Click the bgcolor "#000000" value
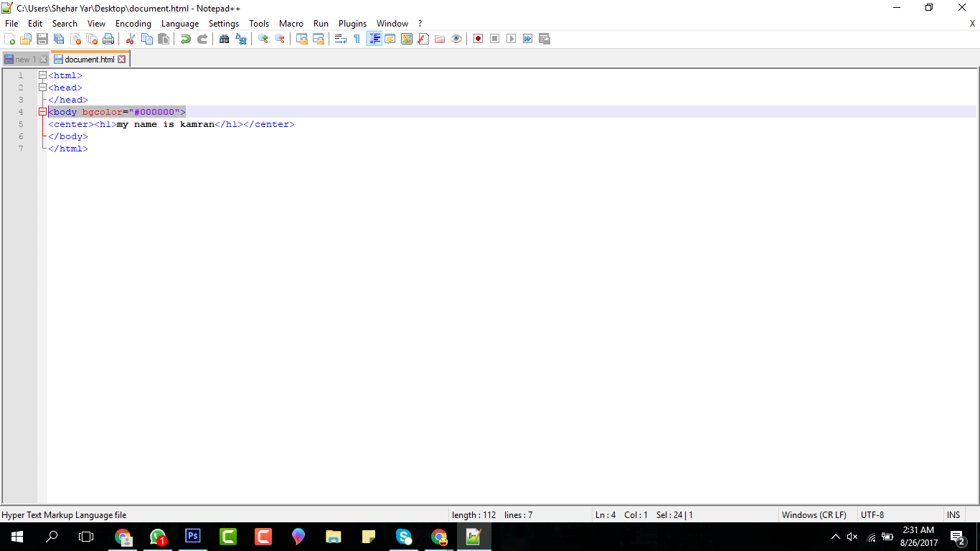 click(x=154, y=112)
